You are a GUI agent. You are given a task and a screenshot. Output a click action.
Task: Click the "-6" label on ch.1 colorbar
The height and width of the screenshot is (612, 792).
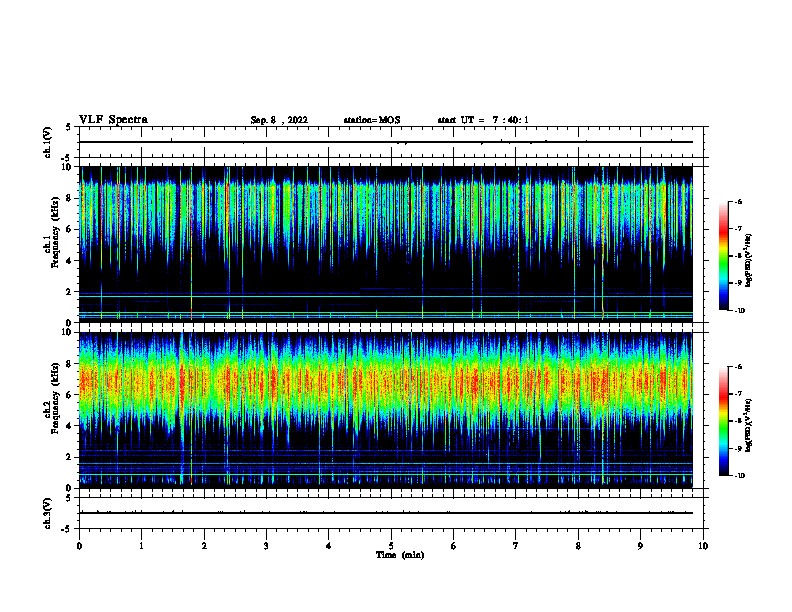coord(738,201)
